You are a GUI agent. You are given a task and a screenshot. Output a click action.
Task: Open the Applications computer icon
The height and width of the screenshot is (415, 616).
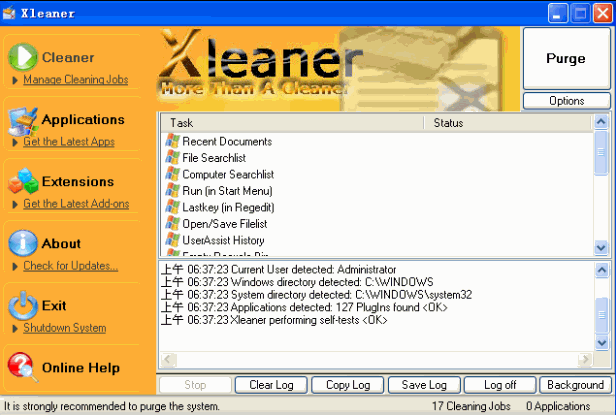pos(23,121)
